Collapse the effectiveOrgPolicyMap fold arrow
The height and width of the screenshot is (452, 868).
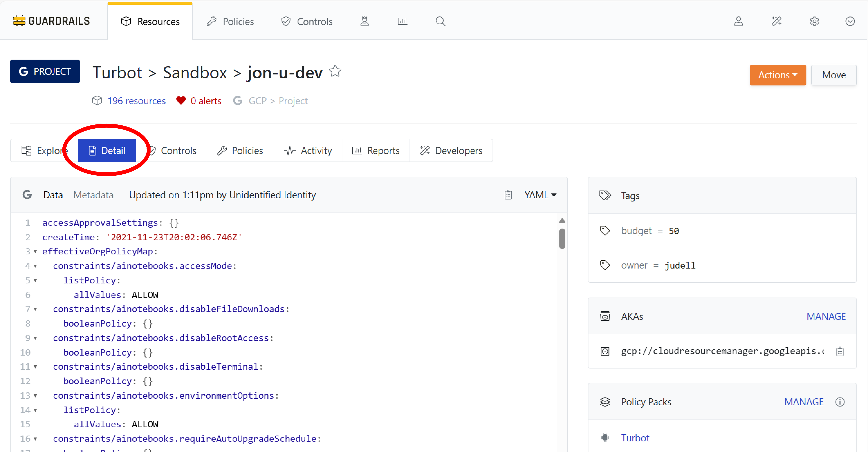point(35,252)
